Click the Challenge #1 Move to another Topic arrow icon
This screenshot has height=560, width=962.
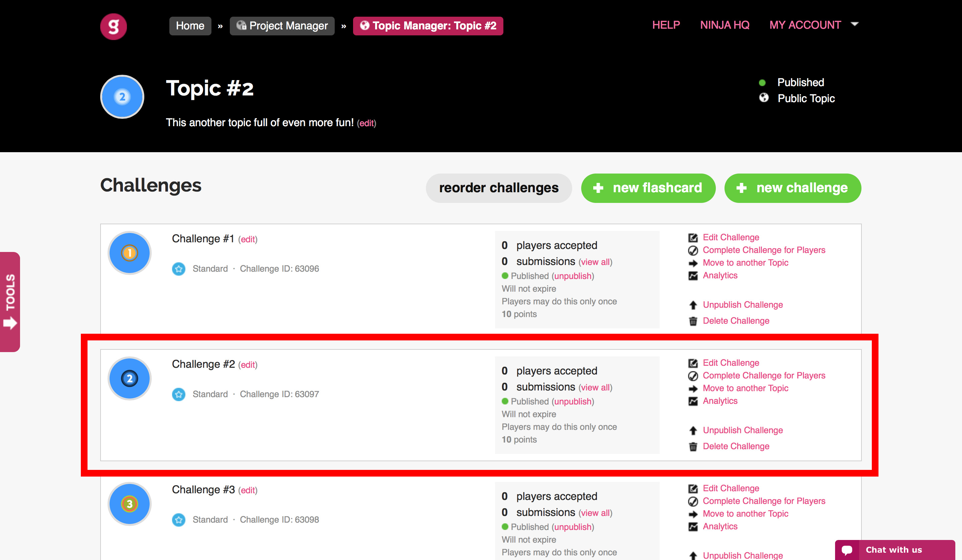693,263
